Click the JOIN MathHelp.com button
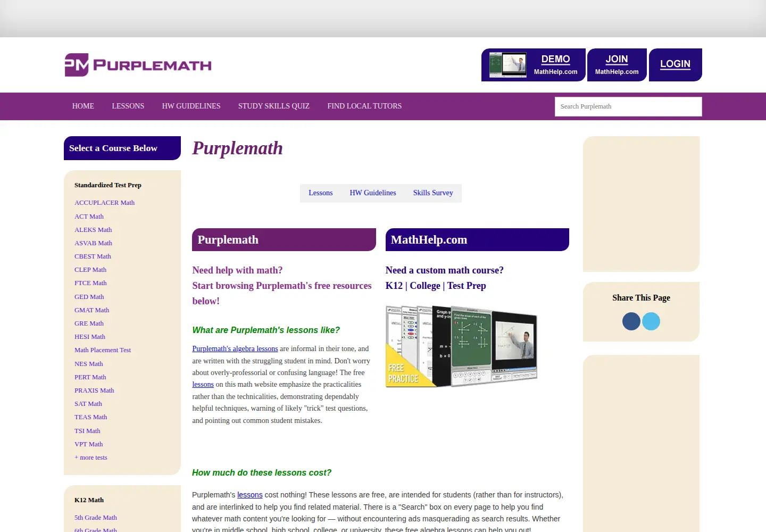766x532 pixels. pyautogui.click(x=617, y=65)
